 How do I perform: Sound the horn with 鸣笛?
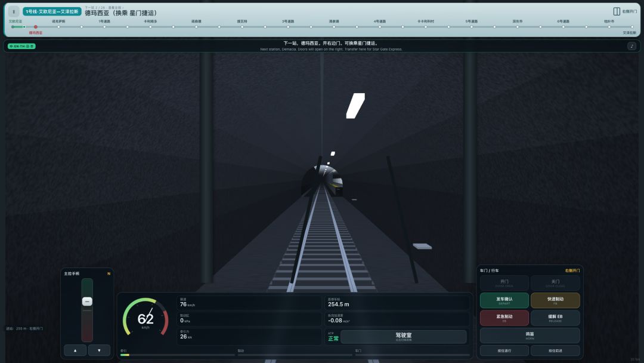[530, 336]
